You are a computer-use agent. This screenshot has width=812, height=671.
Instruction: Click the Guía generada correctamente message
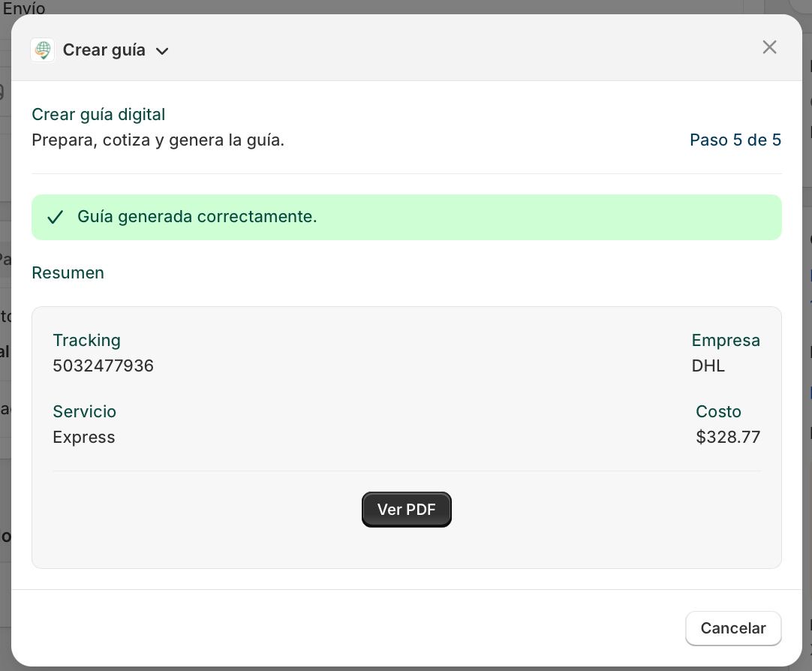pos(197,216)
